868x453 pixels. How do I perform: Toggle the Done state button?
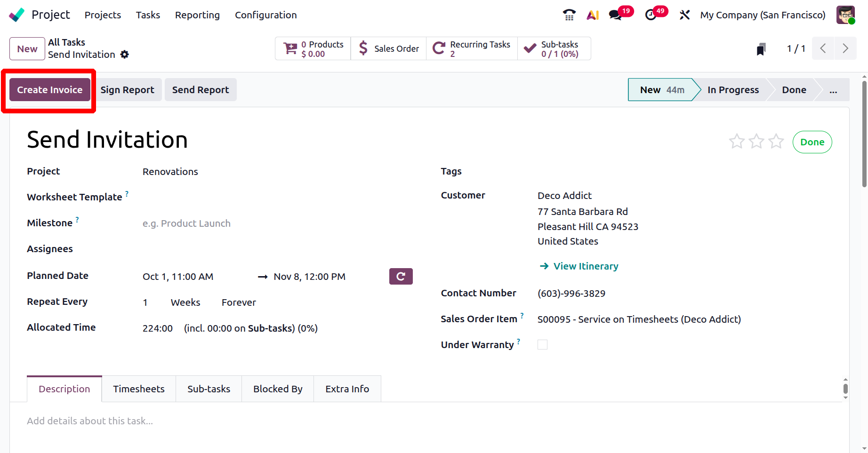pyautogui.click(x=812, y=142)
